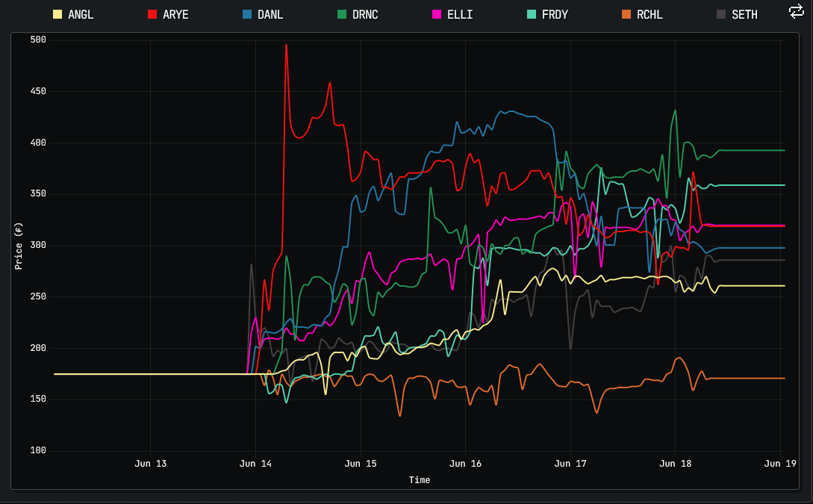Click the '450' y-axis tick label
813x504 pixels.
point(38,91)
